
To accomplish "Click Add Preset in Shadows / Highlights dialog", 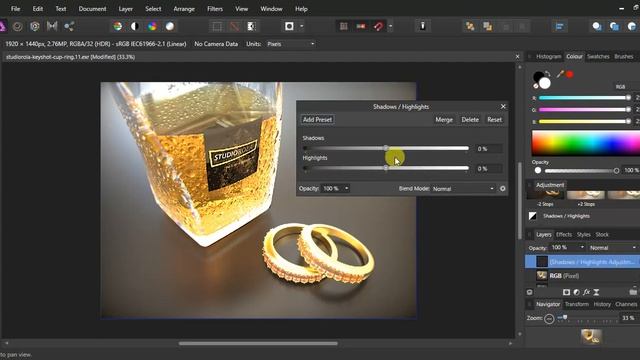I will click(x=318, y=120).
